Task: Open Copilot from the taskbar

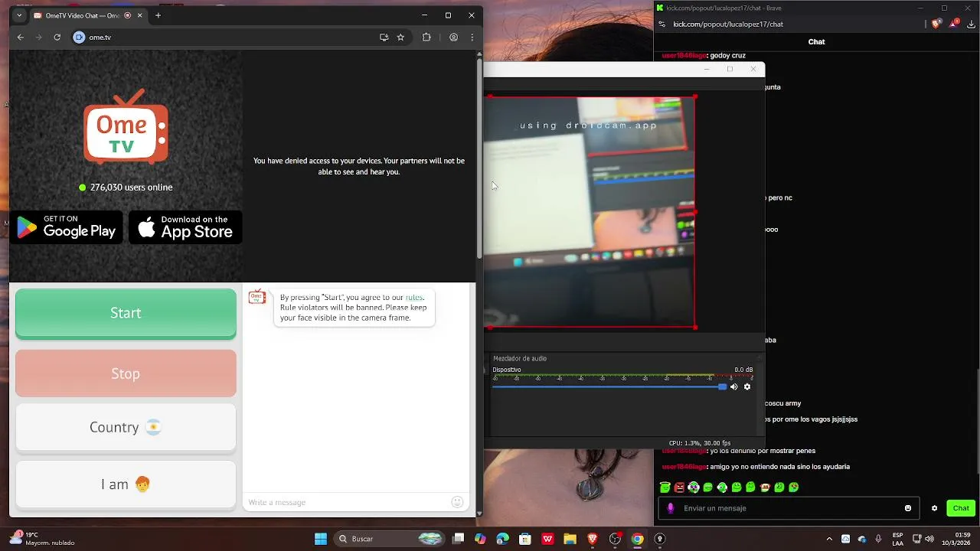Action: tap(480, 539)
